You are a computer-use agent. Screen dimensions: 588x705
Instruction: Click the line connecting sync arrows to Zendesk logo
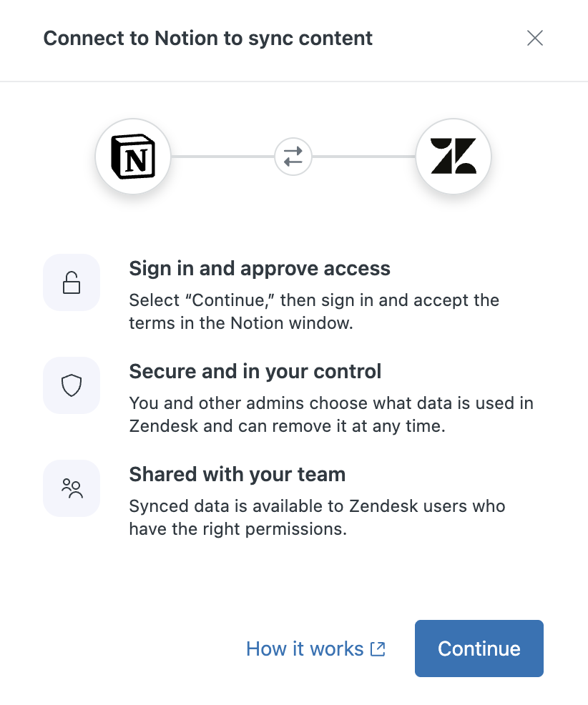tap(364, 157)
